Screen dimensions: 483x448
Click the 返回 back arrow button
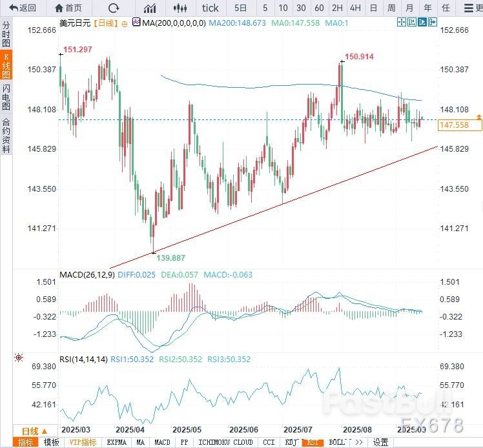23,8
